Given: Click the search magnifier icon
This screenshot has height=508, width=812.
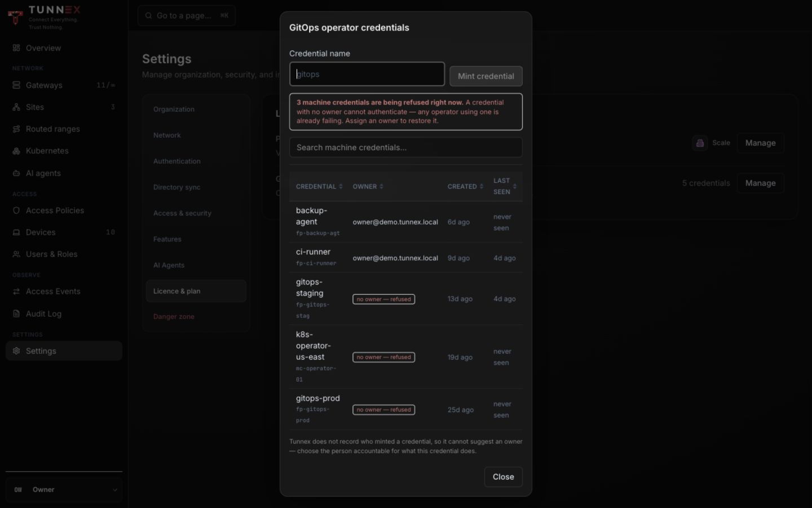Looking at the screenshot, I should [148, 16].
